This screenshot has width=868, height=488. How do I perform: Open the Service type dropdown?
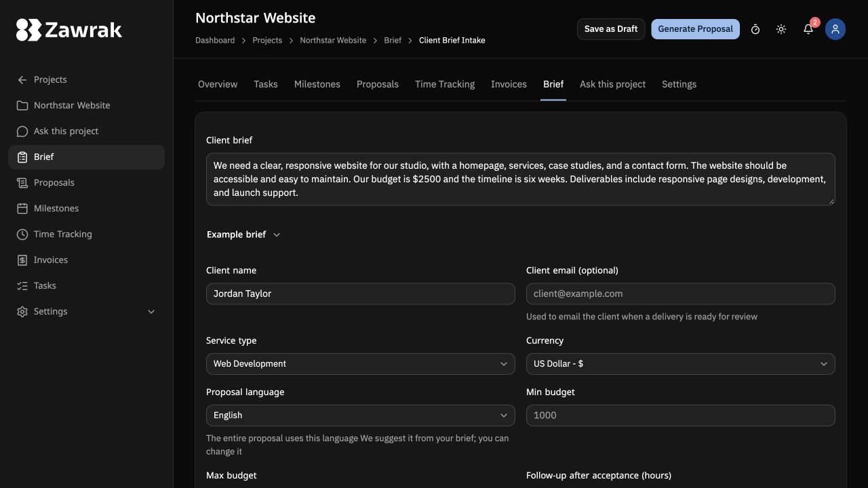(x=361, y=364)
